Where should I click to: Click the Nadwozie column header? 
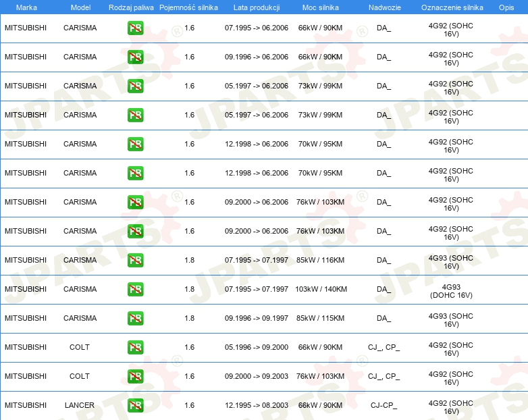click(x=385, y=7)
